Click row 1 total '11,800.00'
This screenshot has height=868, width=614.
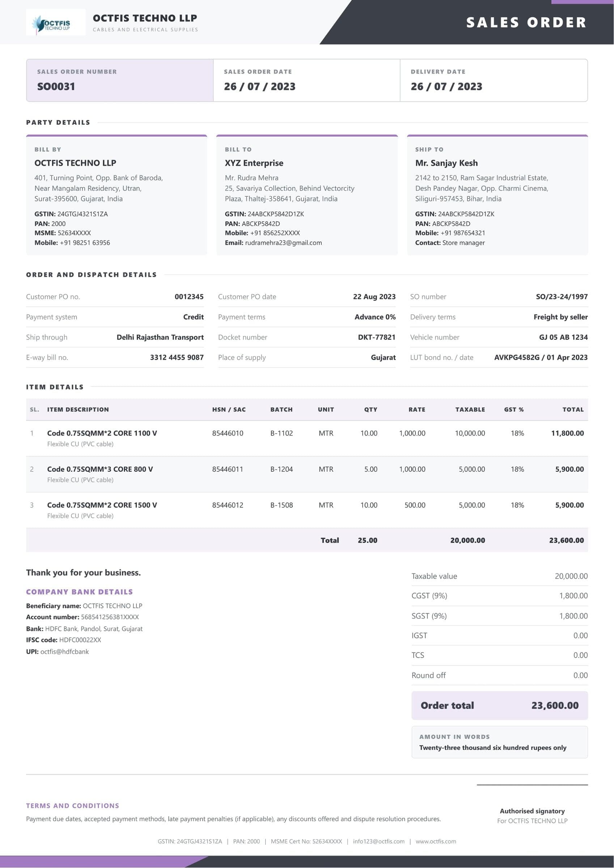(x=567, y=433)
